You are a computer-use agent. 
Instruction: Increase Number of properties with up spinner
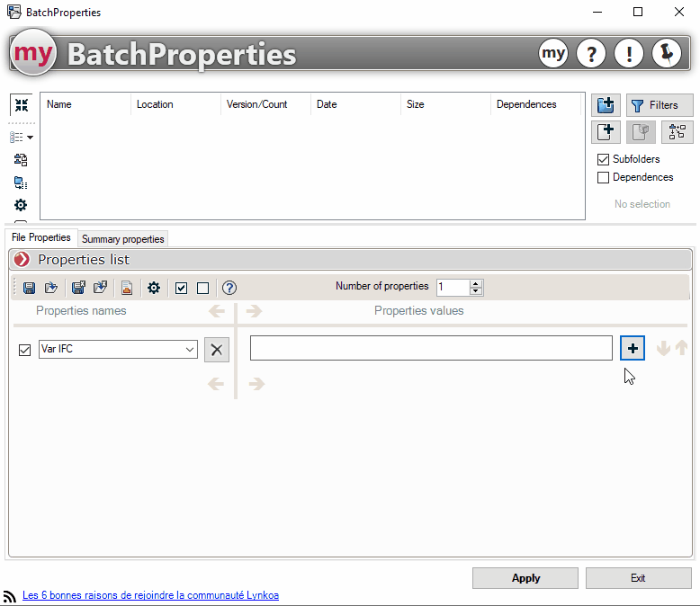476,283
